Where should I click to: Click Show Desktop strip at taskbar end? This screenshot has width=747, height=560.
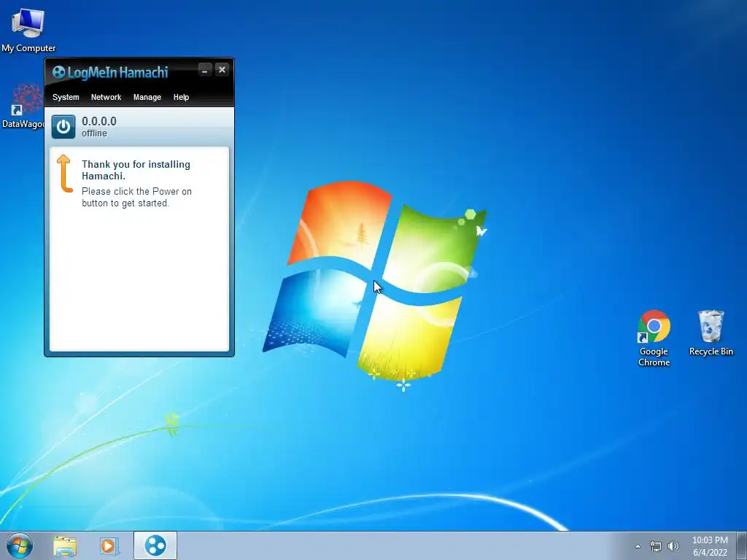[x=742, y=545]
